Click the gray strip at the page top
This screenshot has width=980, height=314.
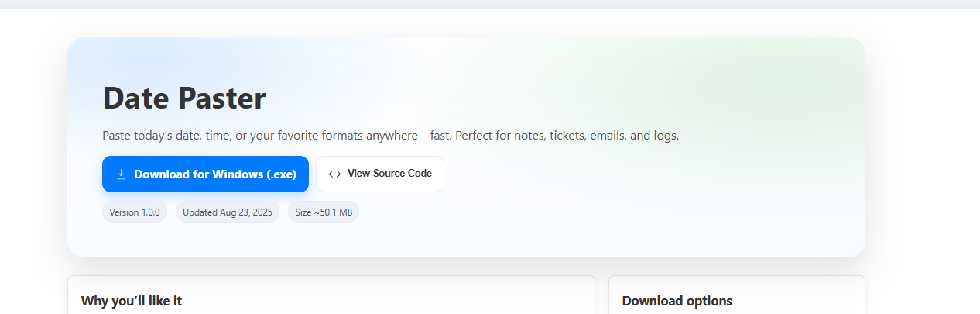point(490,4)
